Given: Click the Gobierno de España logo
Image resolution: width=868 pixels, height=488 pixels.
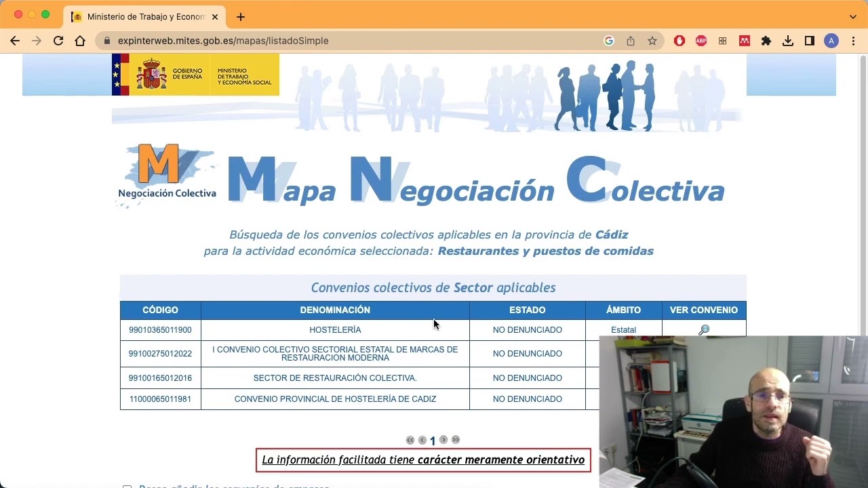Looking at the screenshot, I should click(x=195, y=75).
